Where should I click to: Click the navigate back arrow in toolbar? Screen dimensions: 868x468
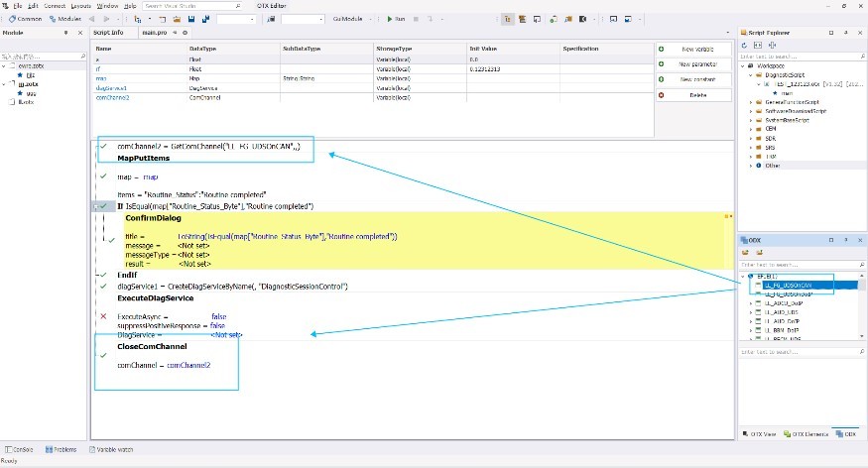(91, 19)
